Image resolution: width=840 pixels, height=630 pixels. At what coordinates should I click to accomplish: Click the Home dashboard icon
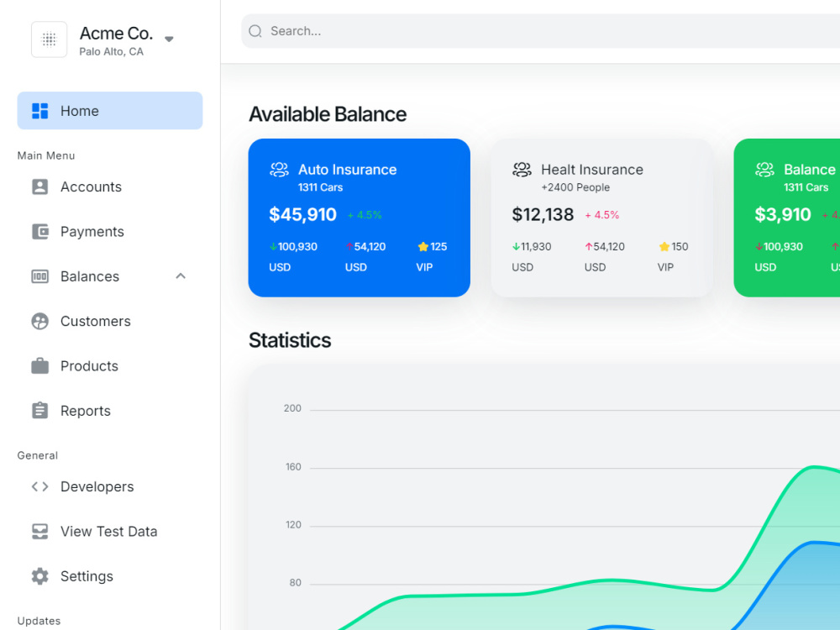(40, 111)
